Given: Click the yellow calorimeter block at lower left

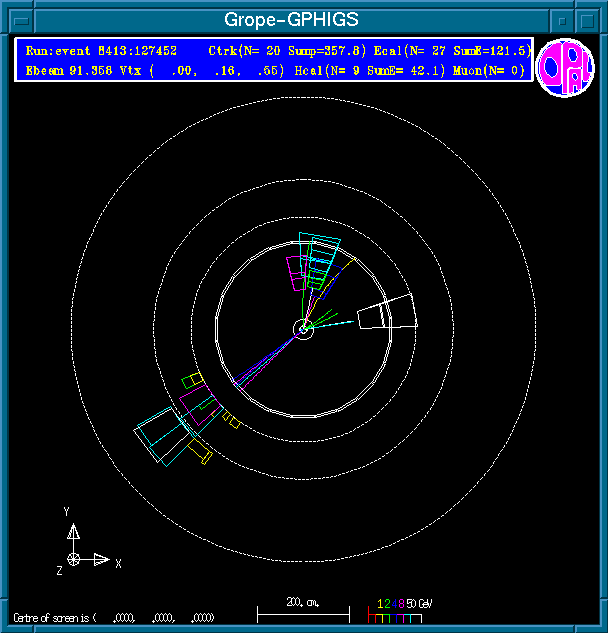Looking at the screenshot, I should coord(191,381).
